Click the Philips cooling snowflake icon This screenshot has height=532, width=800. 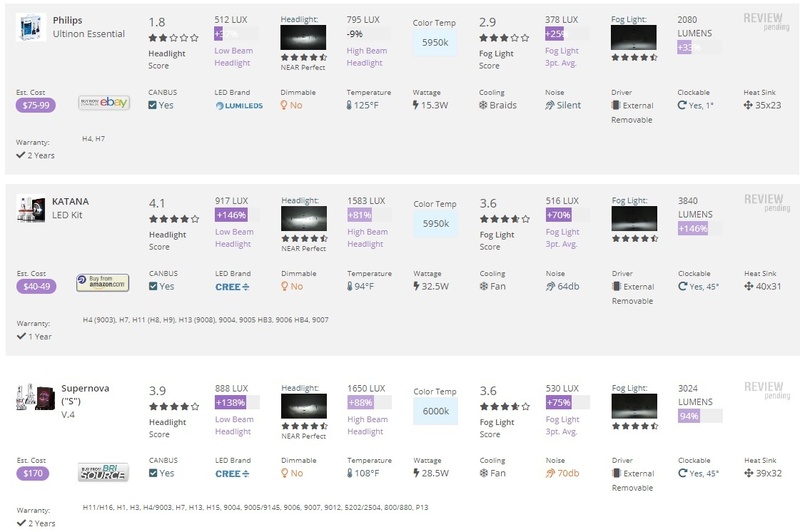pos(483,105)
